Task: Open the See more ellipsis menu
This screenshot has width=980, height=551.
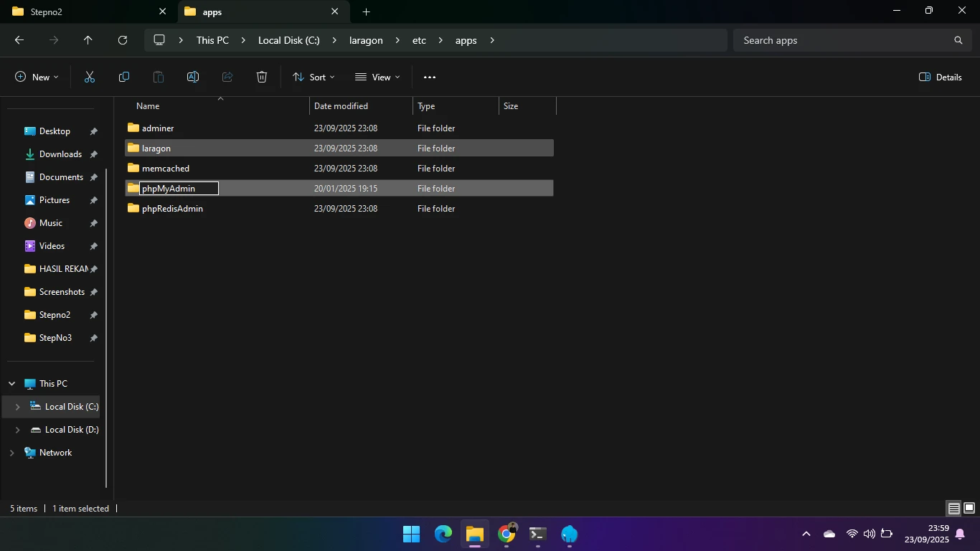Action: (430, 77)
